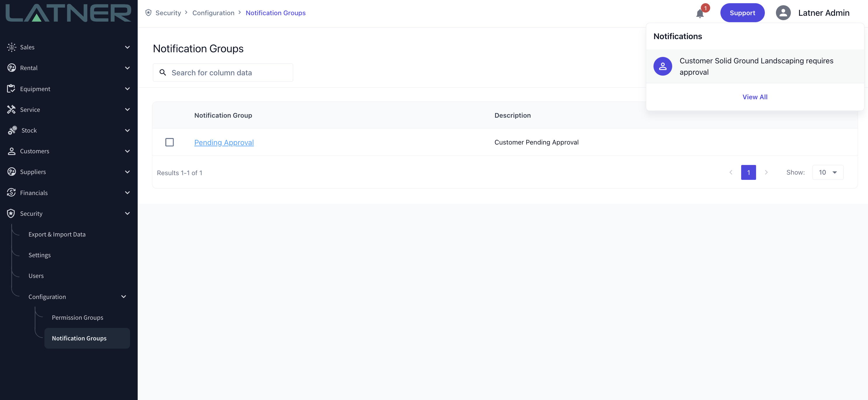Click the Service tools icon
The height and width of the screenshot is (400, 868).
pyautogui.click(x=11, y=109)
